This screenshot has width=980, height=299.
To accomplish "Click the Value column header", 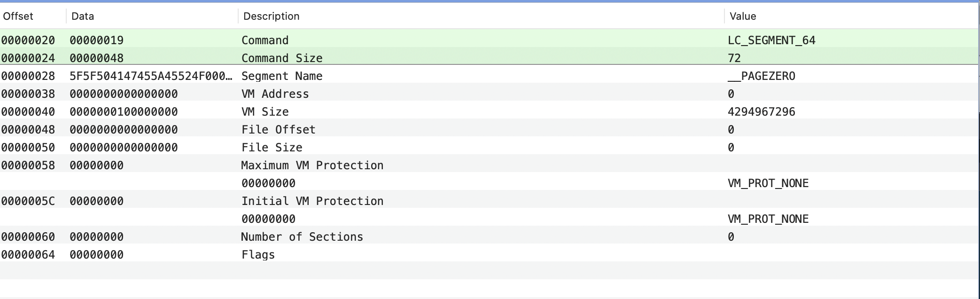I will click(x=851, y=16).
